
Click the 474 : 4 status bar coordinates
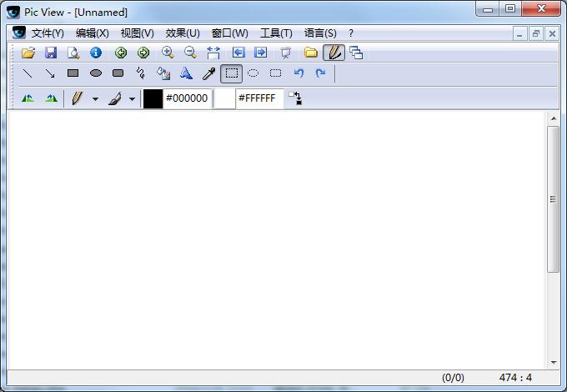coord(515,378)
